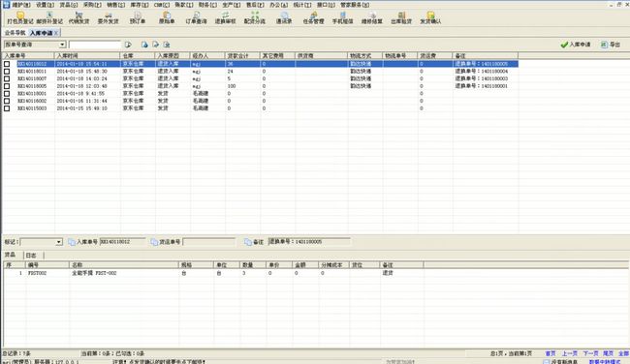Open 出库验货 from the toolbar
The image size is (630, 364).
pyautogui.click(x=401, y=18)
